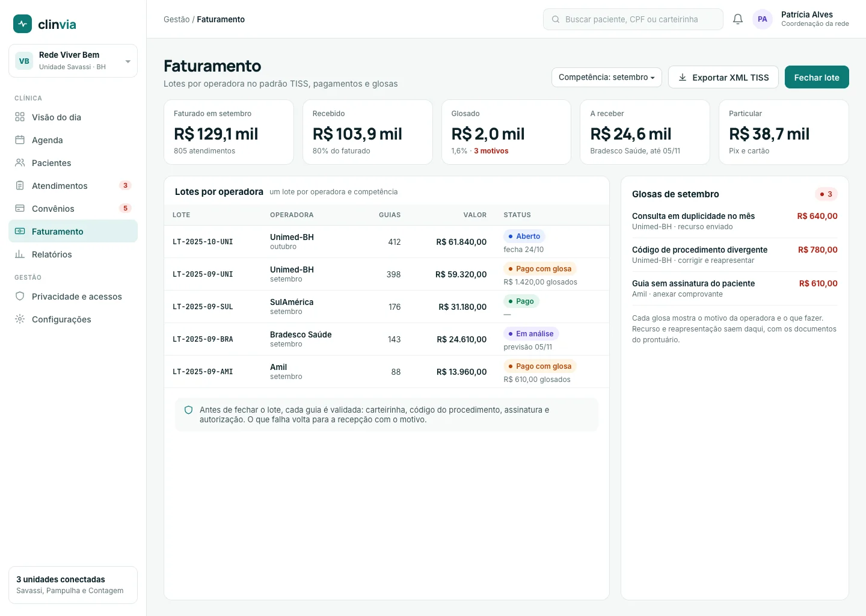866x616 pixels.
Task: Select Convênios in the sidebar
Action: coord(73,209)
